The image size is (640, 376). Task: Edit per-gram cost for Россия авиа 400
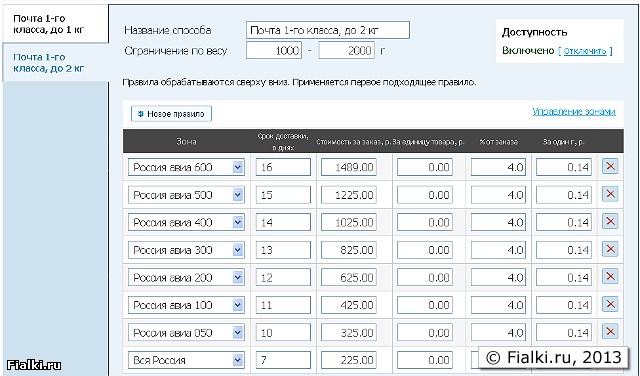coord(564,222)
